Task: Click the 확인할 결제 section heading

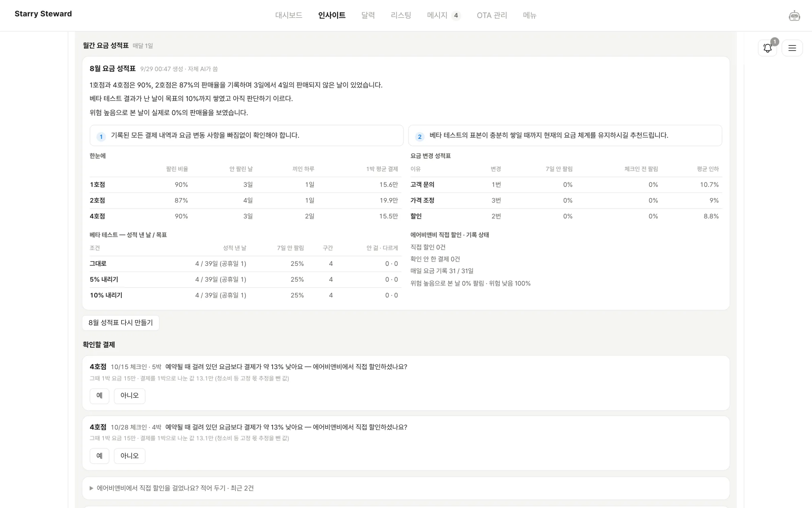Action: 99,345
